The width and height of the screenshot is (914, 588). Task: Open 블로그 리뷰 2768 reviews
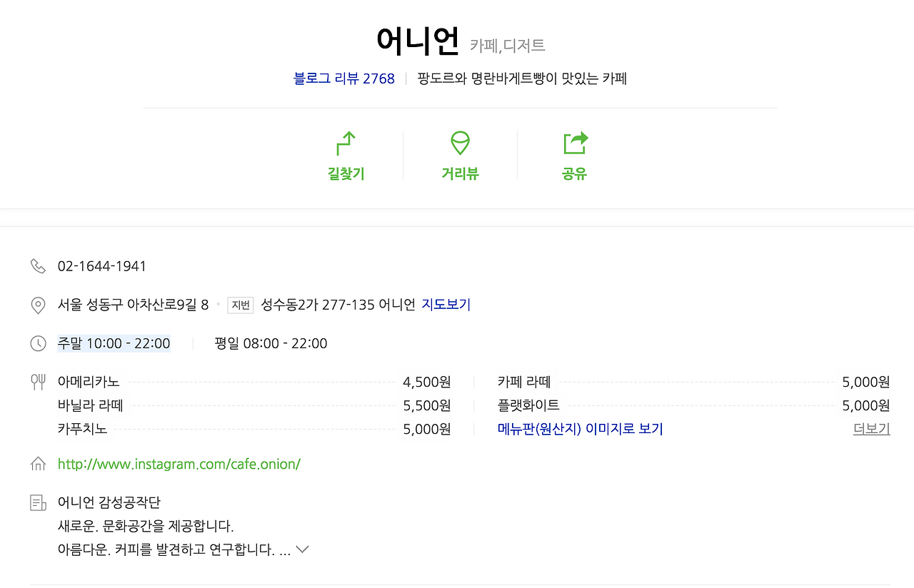pos(343,78)
